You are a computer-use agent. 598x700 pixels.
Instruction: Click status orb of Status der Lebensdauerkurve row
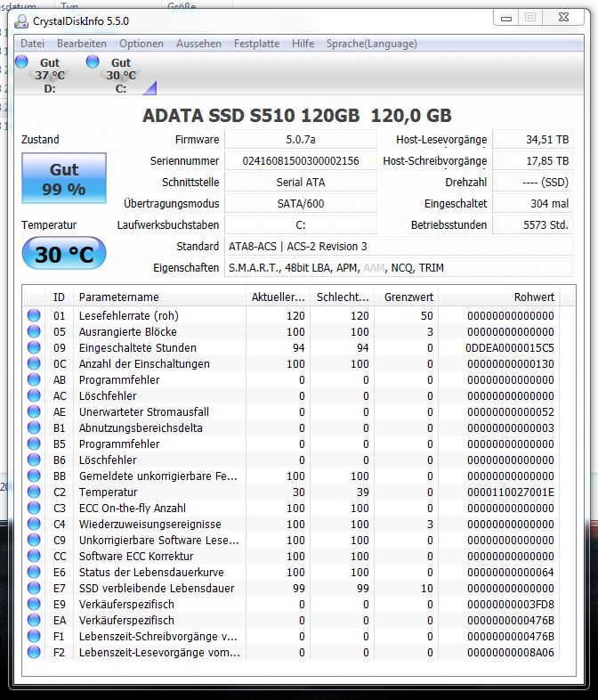click(x=34, y=572)
